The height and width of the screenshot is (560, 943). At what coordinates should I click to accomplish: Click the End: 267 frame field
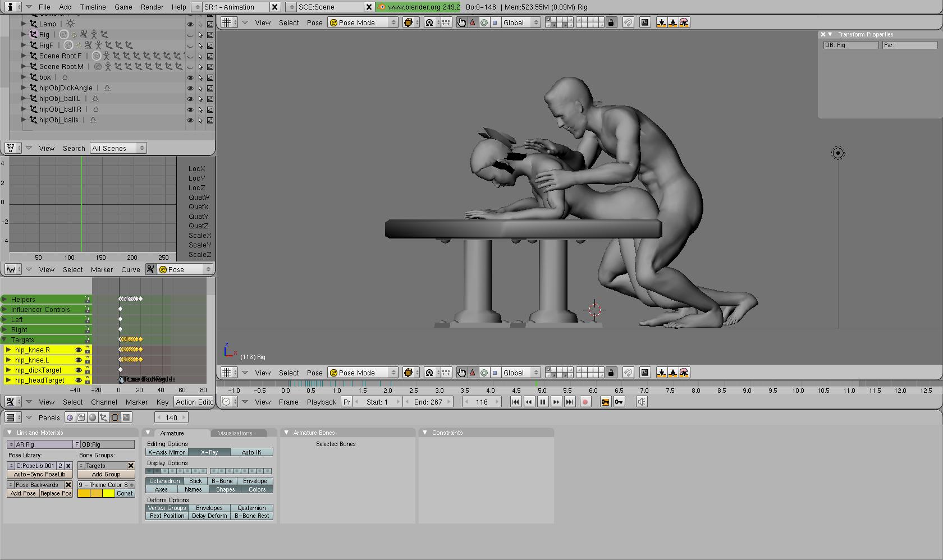(428, 402)
